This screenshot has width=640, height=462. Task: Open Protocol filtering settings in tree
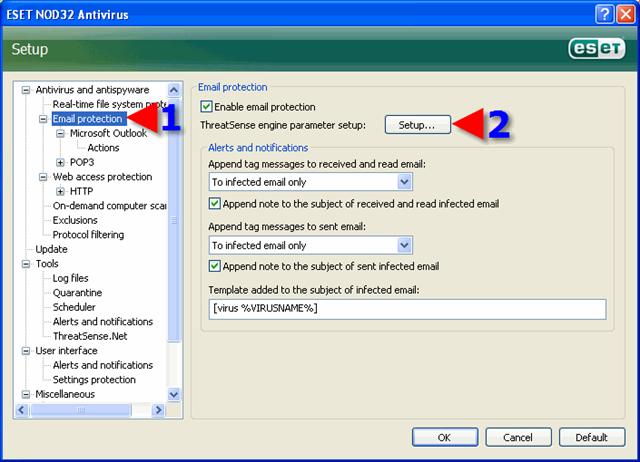88,235
